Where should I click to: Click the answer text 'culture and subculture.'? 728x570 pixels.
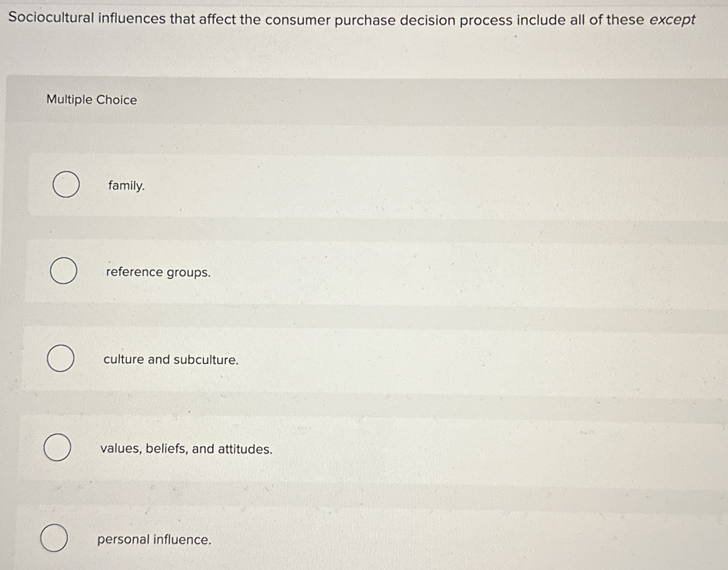pyautogui.click(x=170, y=359)
